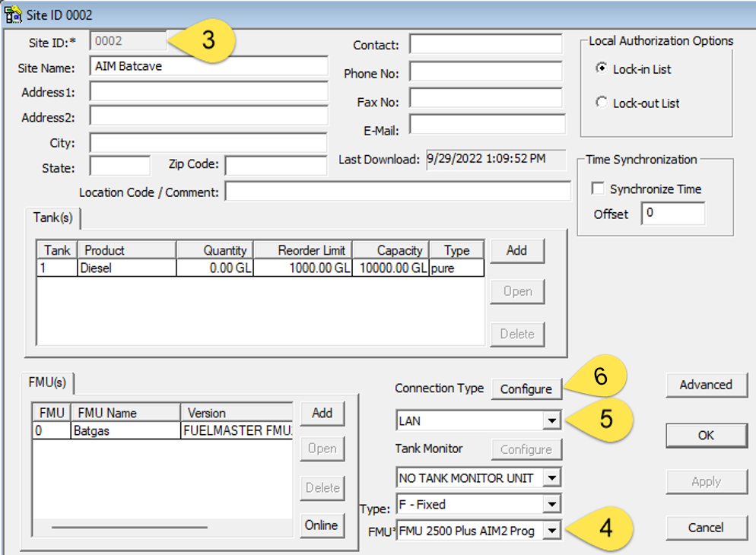Expand the FMU 2500 Plus AIM2 Prog dropdown

click(x=551, y=531)
